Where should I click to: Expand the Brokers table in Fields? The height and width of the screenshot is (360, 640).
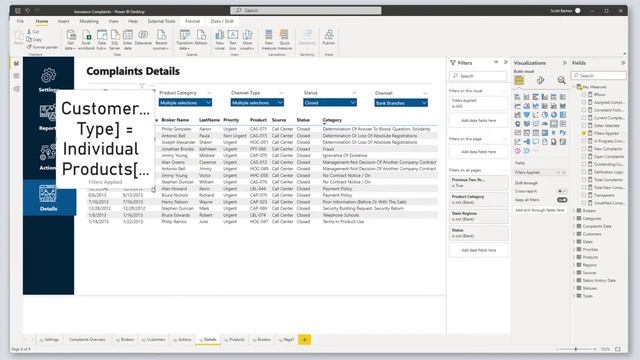[x=575, y=211]
